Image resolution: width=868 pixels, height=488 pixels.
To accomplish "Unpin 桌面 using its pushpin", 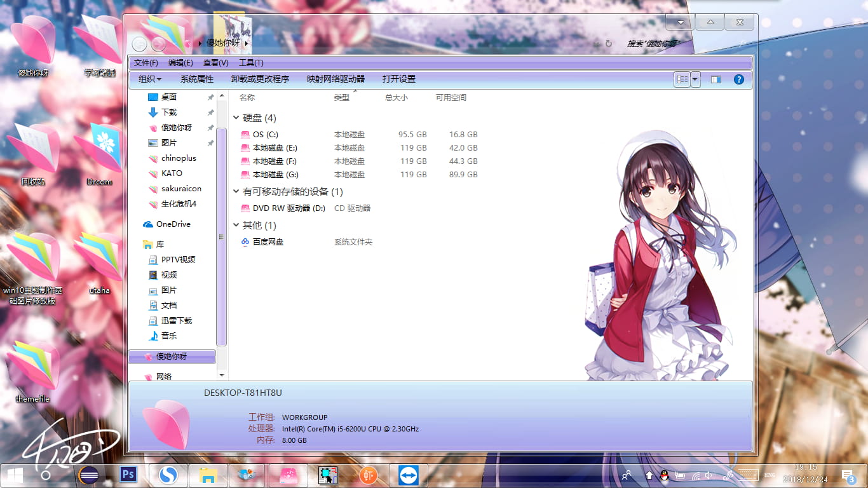I will pyautogui.click(x=210, y=97).
